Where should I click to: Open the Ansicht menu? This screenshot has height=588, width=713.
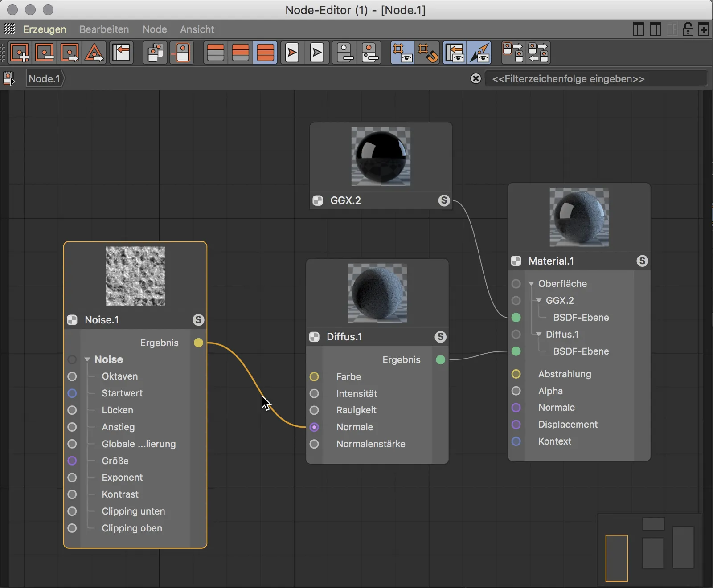click(x=197, y=29)
